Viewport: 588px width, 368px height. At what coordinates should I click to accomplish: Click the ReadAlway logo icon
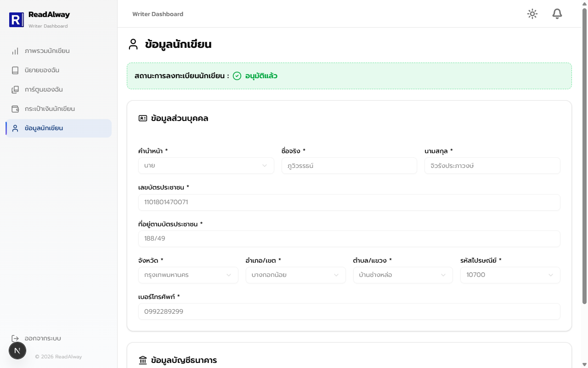point(17,20)
